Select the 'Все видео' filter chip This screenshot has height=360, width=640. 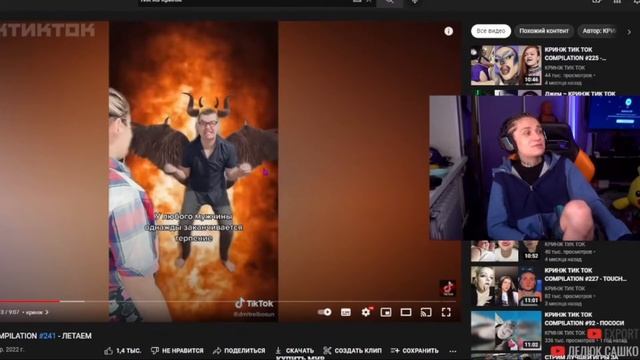pyautogui.click(x=491, y=31)
